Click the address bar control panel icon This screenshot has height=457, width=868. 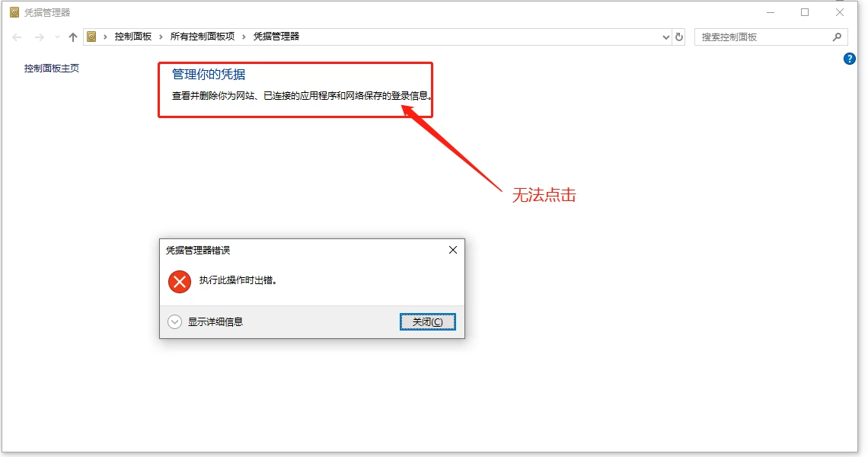[92, 37]
